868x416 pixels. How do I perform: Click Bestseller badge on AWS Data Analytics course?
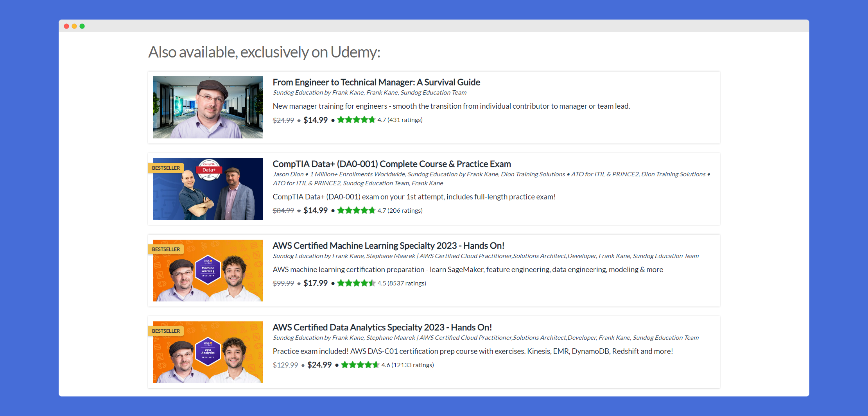(x=166, y=331)
